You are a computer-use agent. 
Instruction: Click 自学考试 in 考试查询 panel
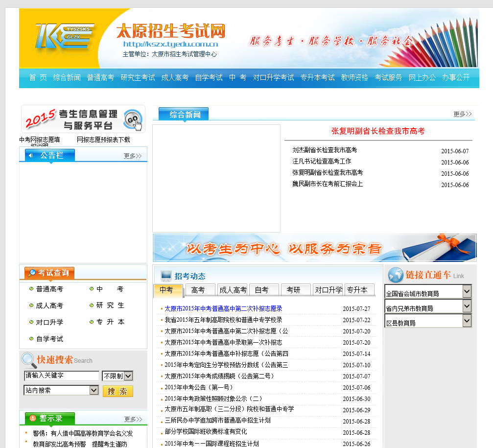49,339
